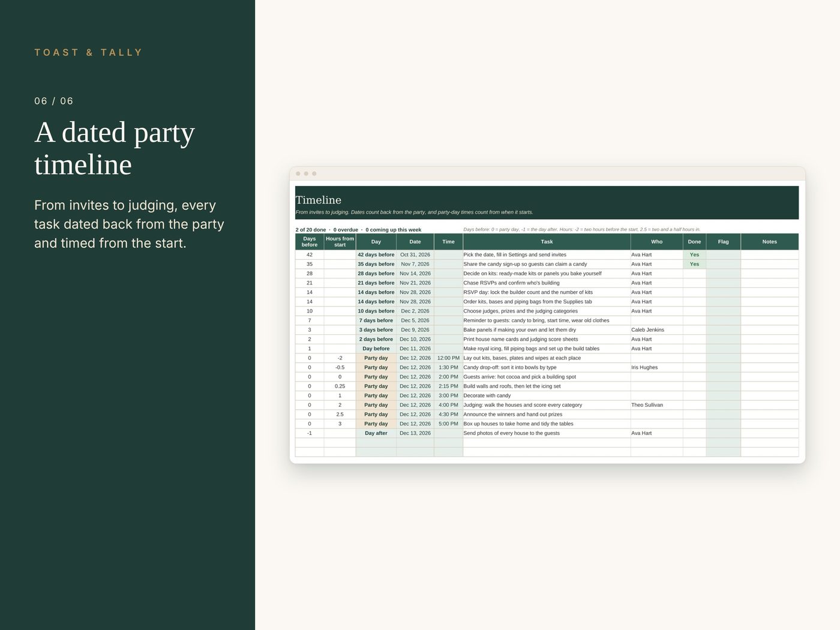Select the "Bake panels if making your own" task
Screen dimensions: 840x630
[547, 330]
